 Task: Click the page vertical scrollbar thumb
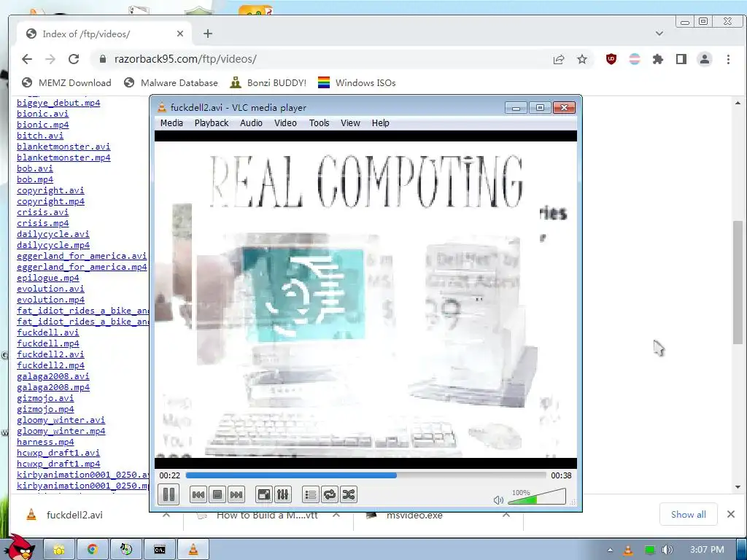click(x=738, y=282)
